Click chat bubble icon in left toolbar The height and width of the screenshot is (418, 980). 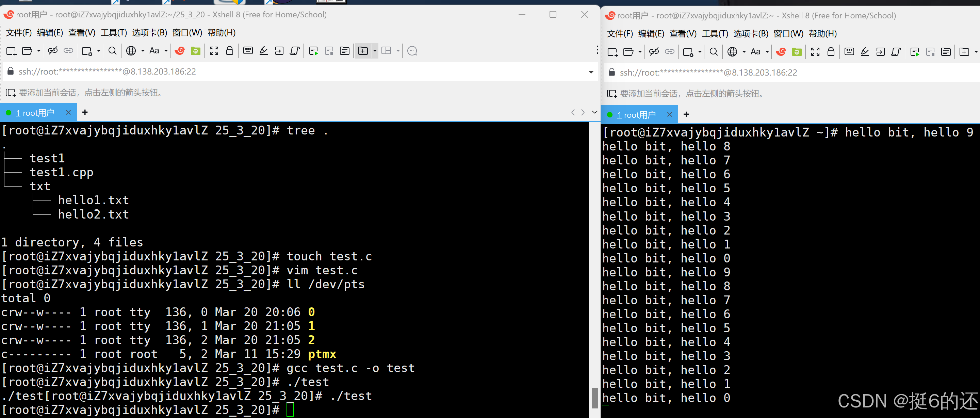(x=412, y=51)
